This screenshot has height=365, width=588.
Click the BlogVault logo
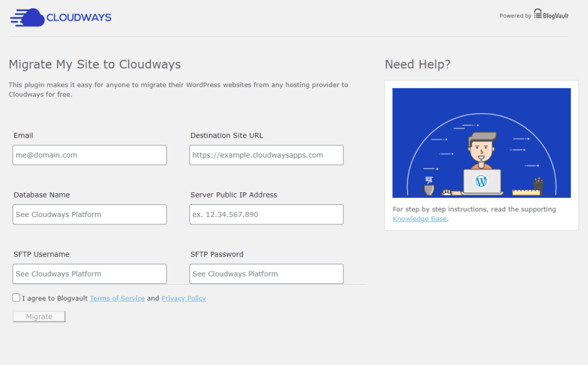pos(551,14)
